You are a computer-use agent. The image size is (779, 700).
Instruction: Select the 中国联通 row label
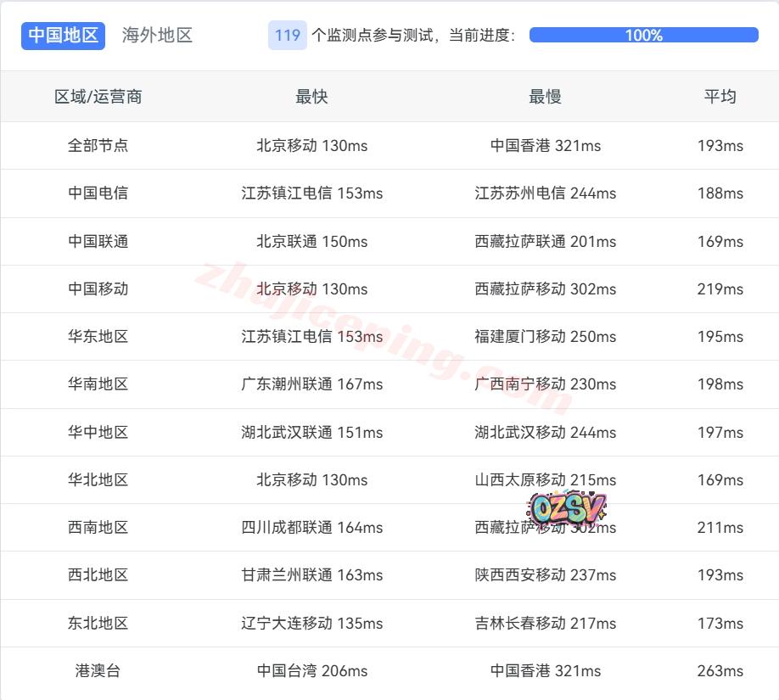[98, 242]
